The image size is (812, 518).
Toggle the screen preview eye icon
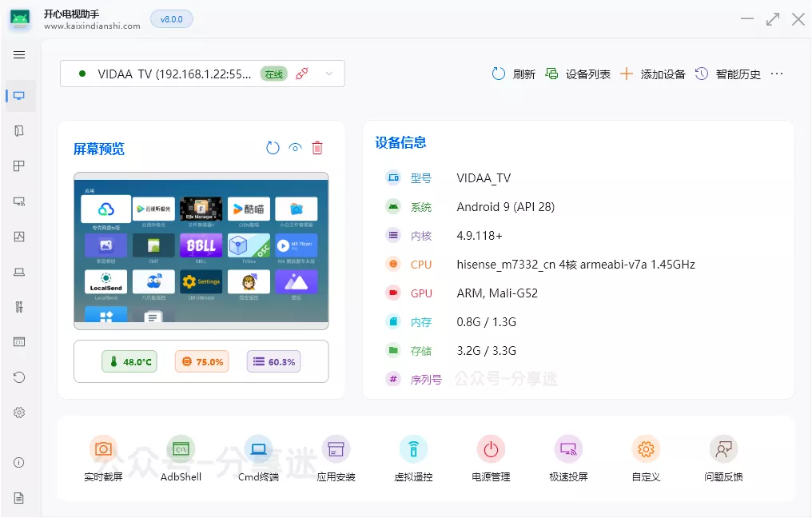coord(296,148)
